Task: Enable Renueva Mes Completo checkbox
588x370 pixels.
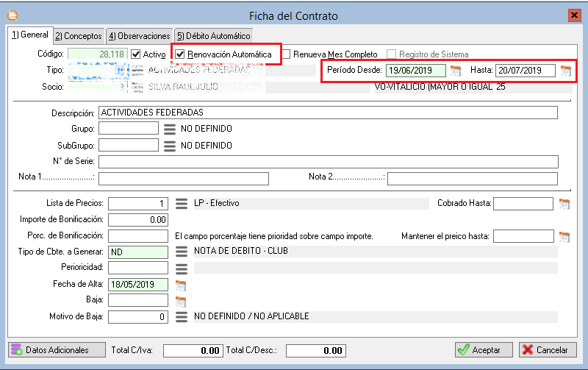Action: click(x=287, y=54)
